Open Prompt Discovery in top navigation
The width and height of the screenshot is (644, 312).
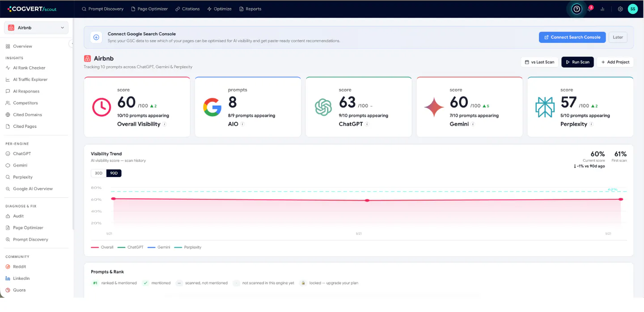point(103,9)
